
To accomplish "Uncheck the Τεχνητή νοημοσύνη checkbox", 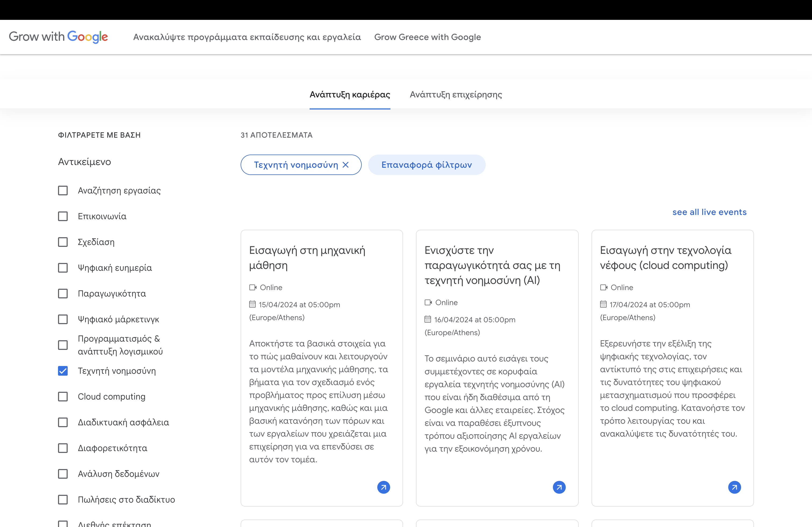I will (63, 371).
